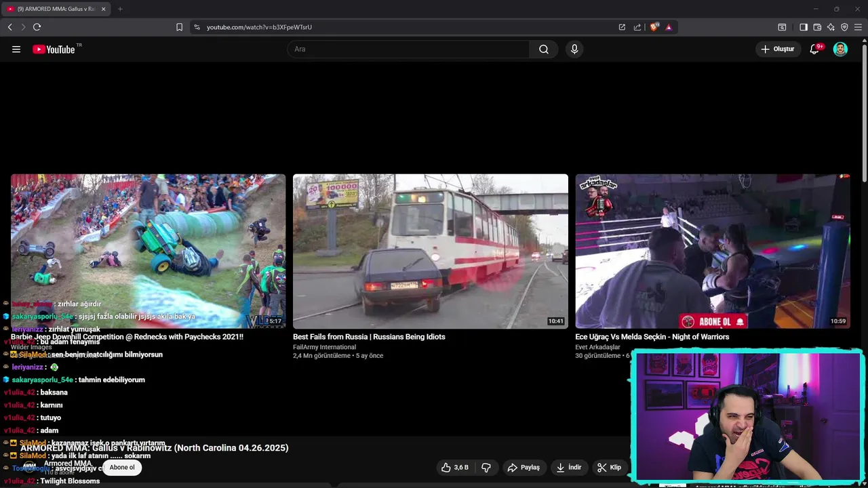
Task: Click the ARMORED MMA video title
Action: tap(155, 448)
